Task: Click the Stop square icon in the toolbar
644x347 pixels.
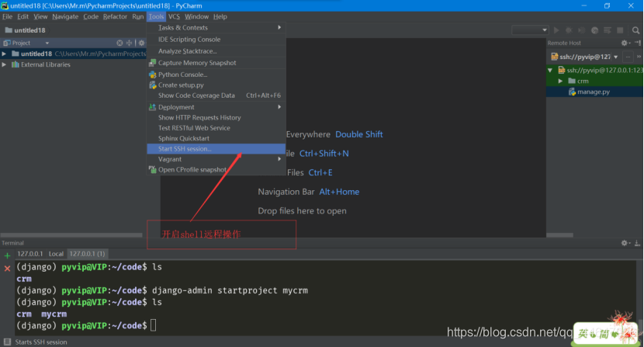Action: [x=620, y=30]
